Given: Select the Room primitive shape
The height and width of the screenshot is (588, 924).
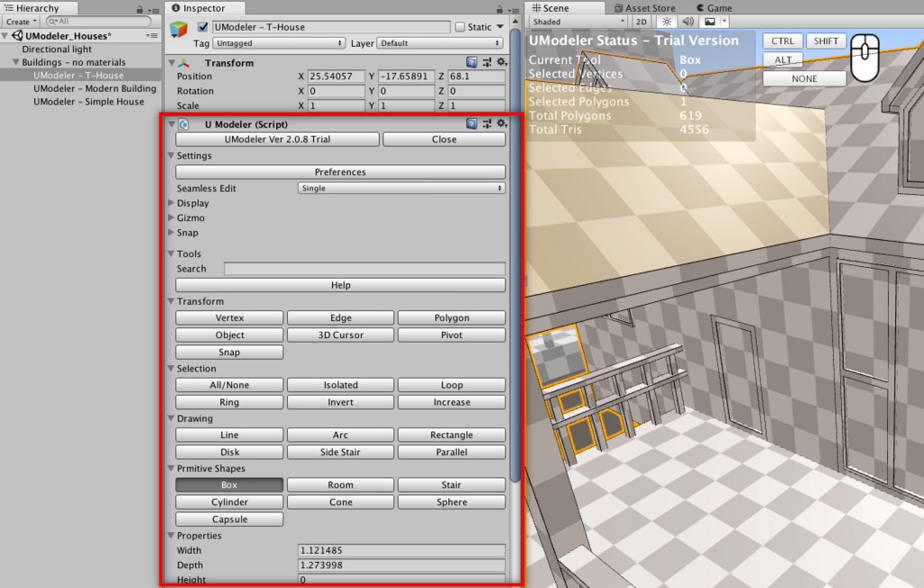Looking at the screenshot, I should [x=340, y=485].
